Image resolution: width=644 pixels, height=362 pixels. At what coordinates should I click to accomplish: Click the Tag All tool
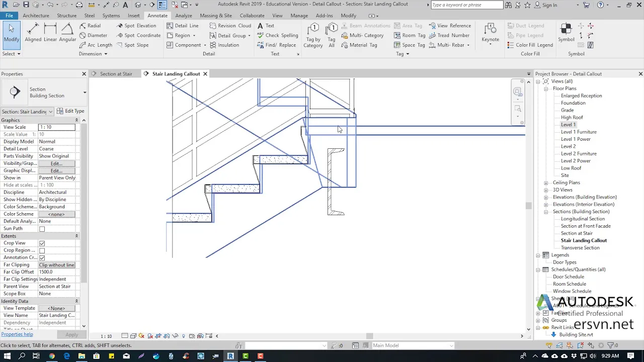(x=332, y=35)
